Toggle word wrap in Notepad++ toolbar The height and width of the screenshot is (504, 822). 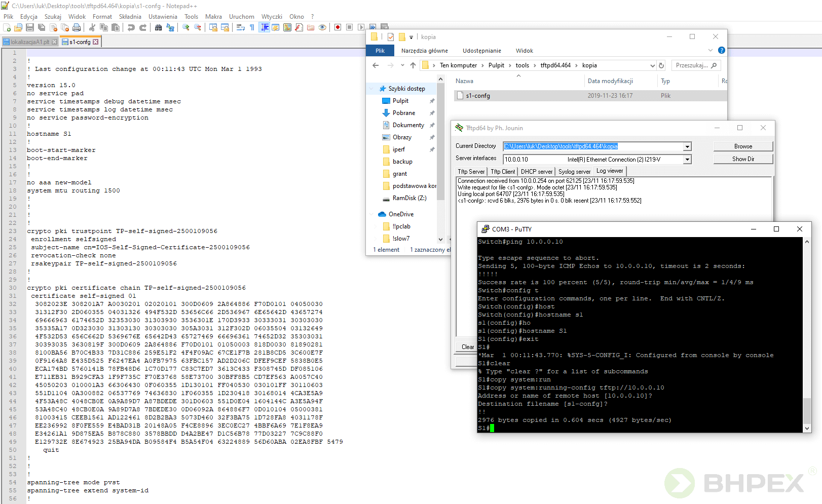pyautogui.click(x=241, y=27)
